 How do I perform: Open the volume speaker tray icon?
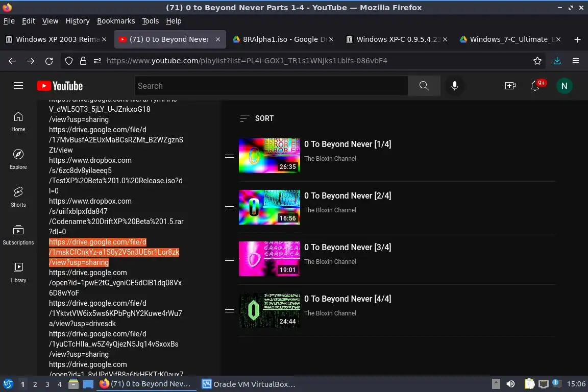pos(510,384)
